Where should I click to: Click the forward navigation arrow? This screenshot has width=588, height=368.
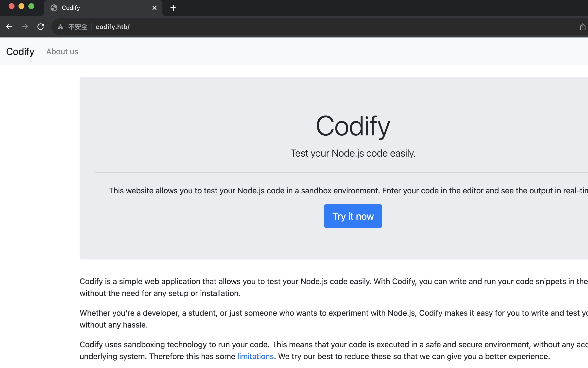tap(25, 27)
